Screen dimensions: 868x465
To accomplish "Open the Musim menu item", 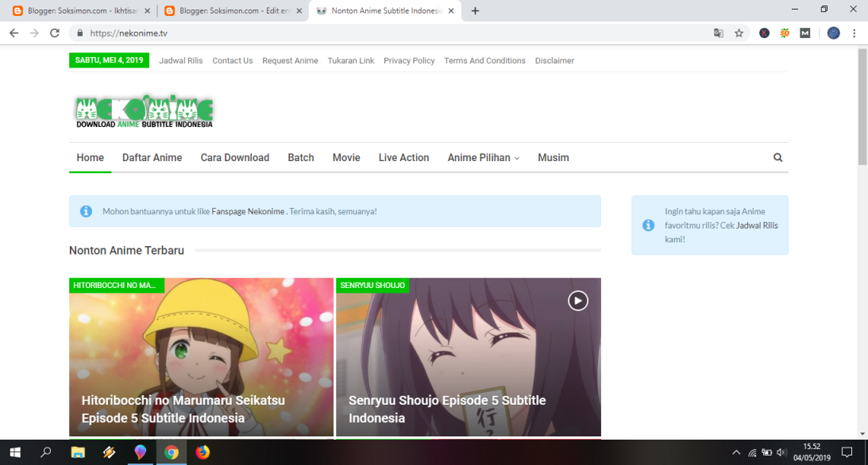I will tap(553, 158).
